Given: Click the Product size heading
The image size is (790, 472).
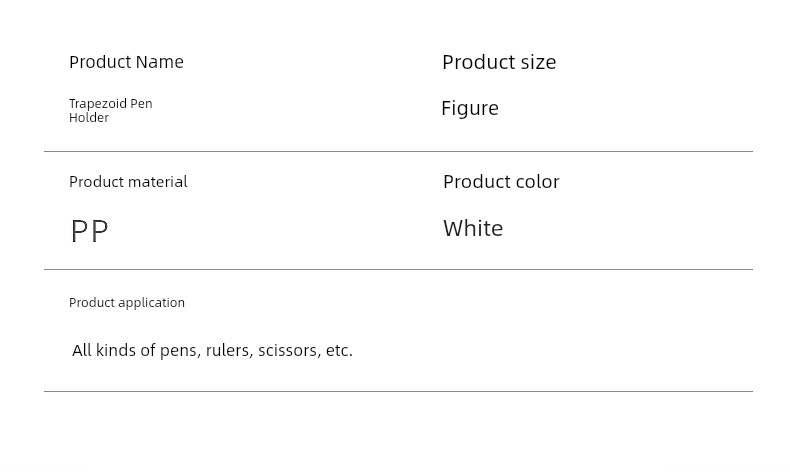Looking at the screenshot, I should pos(499,62).
